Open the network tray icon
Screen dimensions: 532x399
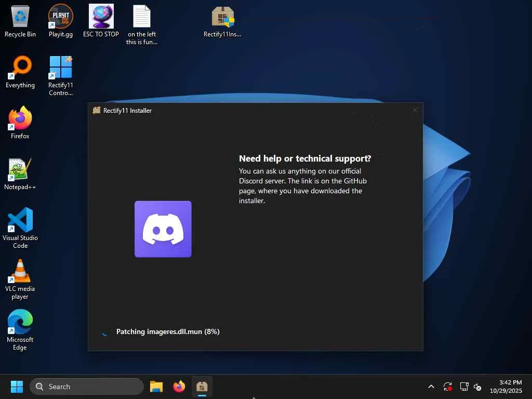[x=464, y=387]
